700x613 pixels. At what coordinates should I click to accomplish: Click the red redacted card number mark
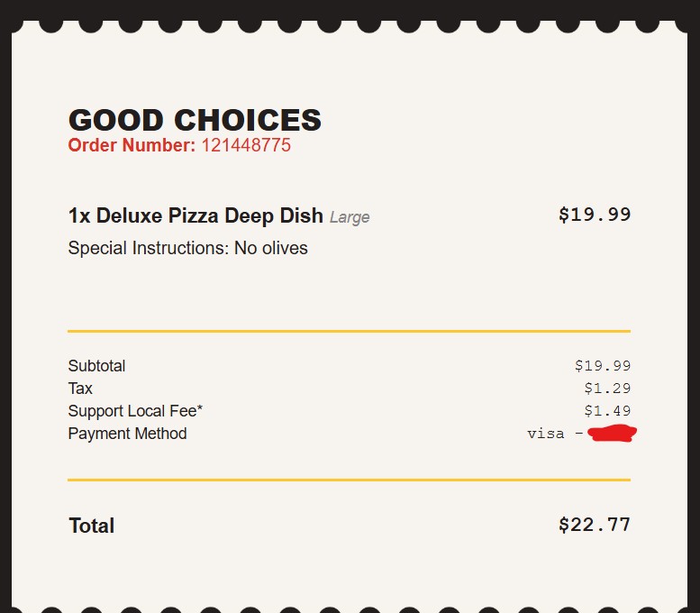612,434
